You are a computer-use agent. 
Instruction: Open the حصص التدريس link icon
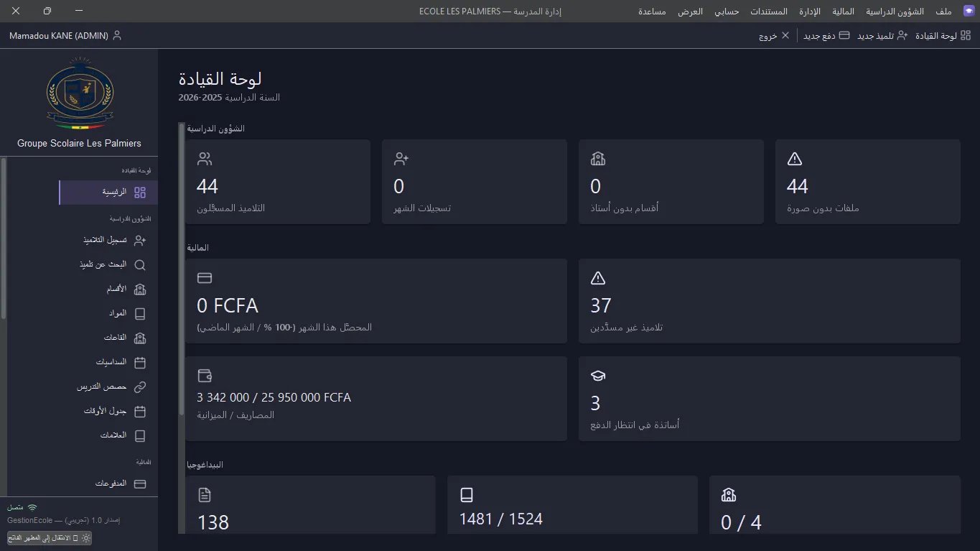tap(140, 387)
